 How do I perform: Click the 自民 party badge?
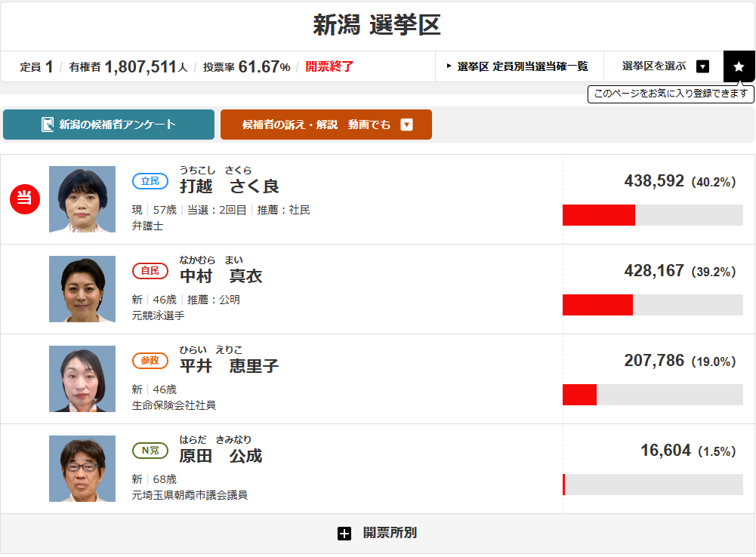[x=150, y=271]
